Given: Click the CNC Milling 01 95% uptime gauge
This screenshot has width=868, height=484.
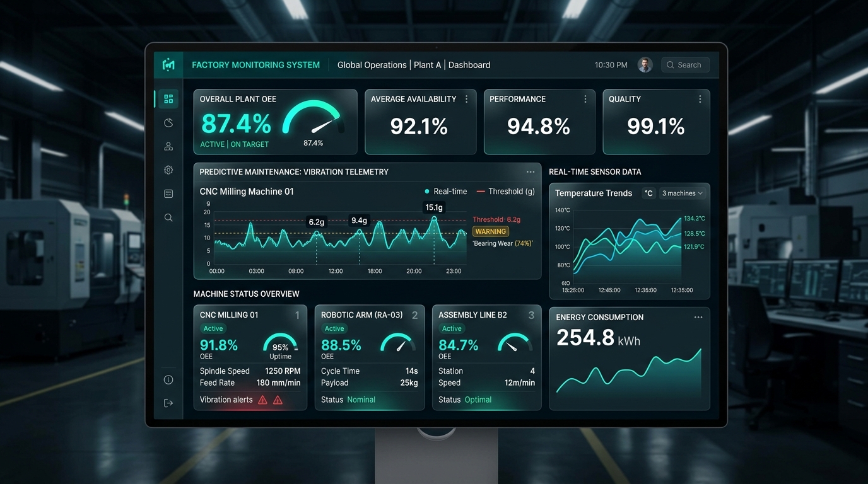Looking at the screenshot, I should 280,343.
